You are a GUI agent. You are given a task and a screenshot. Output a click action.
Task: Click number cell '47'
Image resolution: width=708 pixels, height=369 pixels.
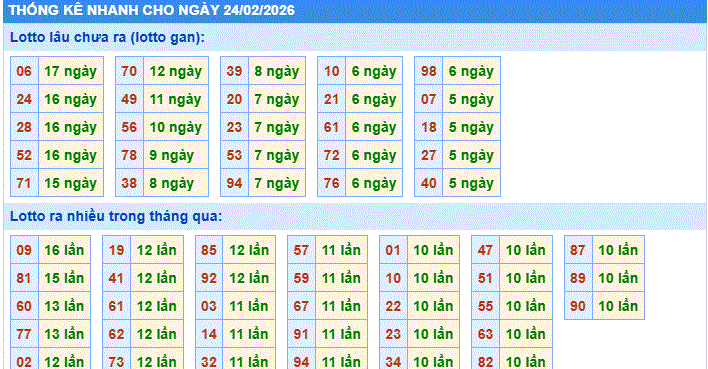(485, 250)
